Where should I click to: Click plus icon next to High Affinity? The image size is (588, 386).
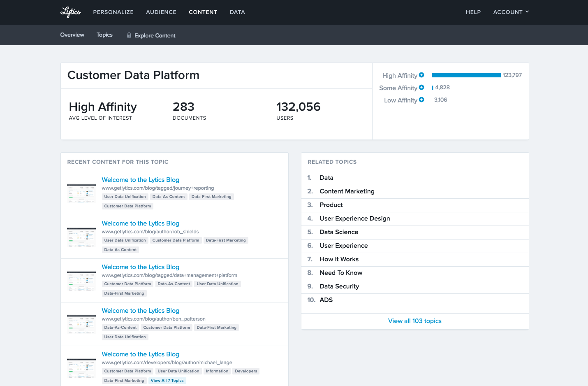(421, 75)
